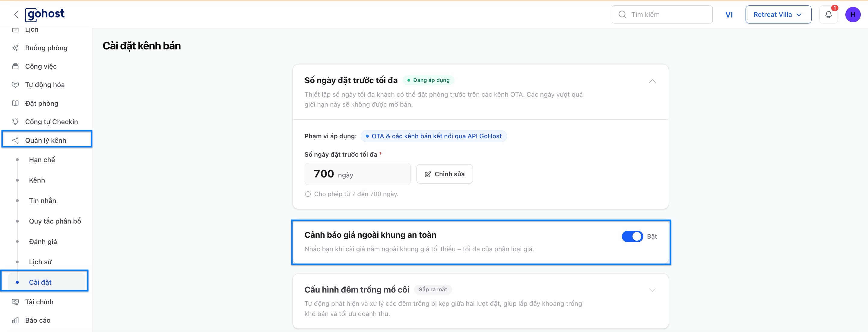This screenshot has height=332, width=868.
Task: Click the search magnifier icon
Action: coord(622,14)
